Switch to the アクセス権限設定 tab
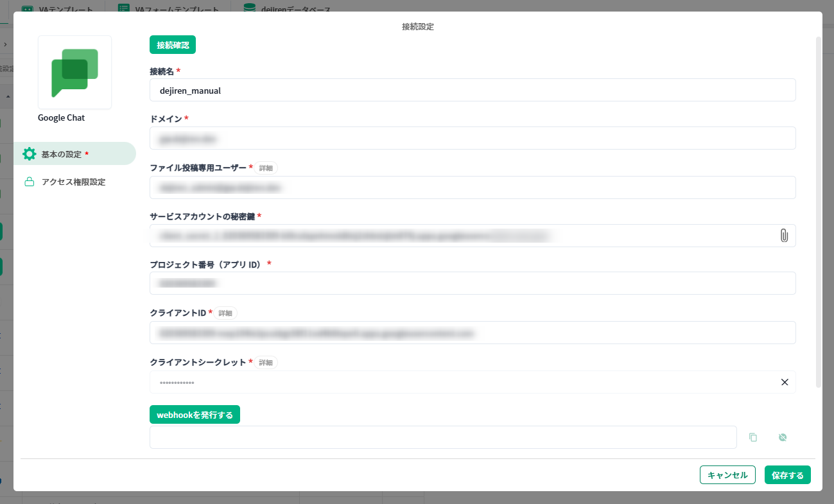Image resolution: width=834 pixels, height=504 pixels. point(73,182)
